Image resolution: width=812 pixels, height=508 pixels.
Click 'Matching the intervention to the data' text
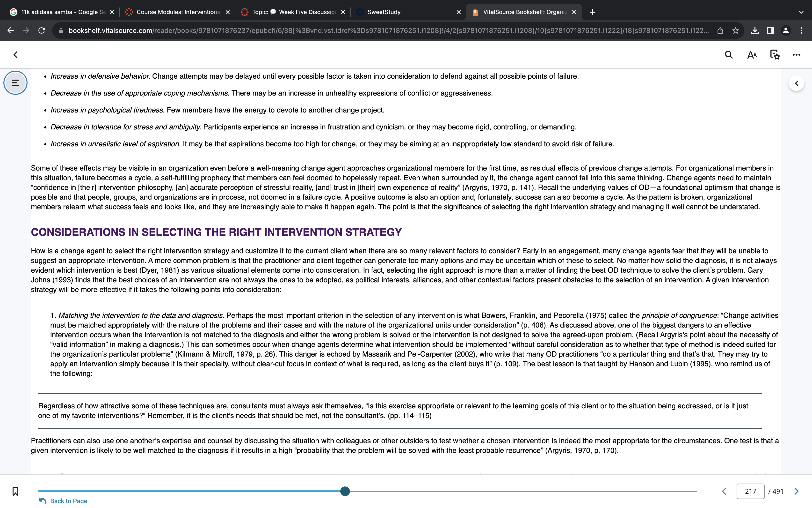[141, 315]
